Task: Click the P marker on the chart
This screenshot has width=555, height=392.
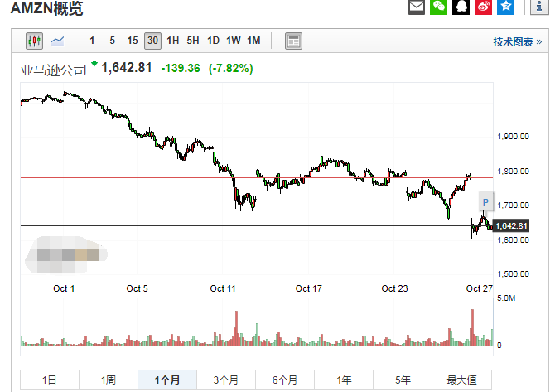Action: pyautogui.click(x=485, y=202)
